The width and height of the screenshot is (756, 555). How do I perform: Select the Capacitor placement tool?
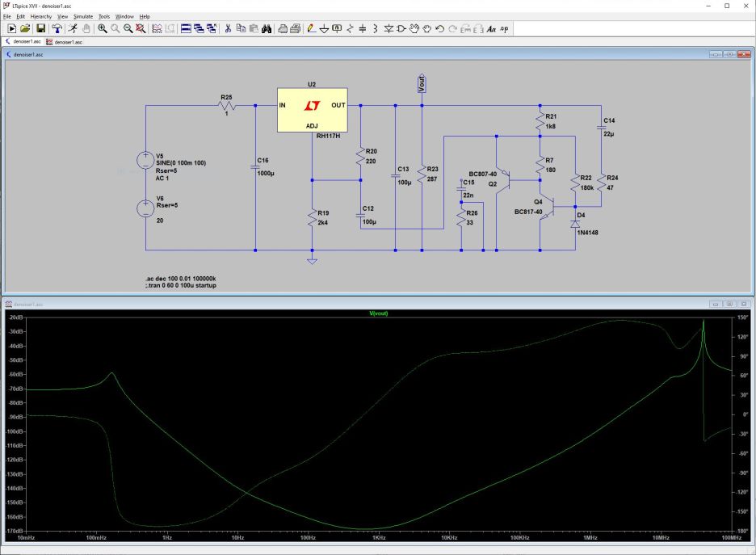coord(363,29)
